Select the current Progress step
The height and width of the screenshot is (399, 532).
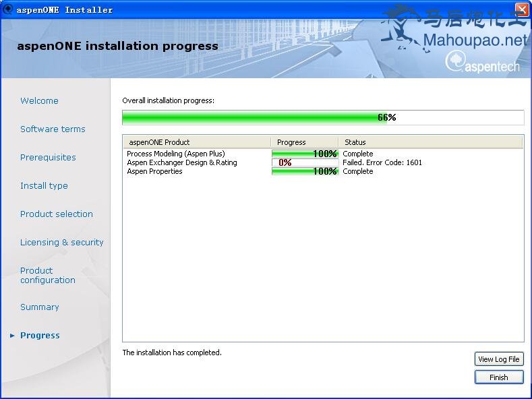tap(40, 335)
